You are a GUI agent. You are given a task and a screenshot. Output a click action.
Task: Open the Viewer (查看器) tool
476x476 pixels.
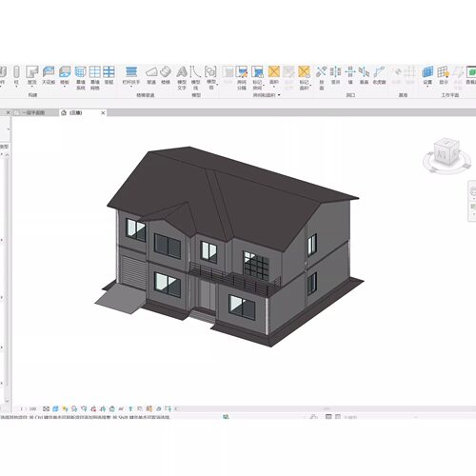tap(471, 75)
